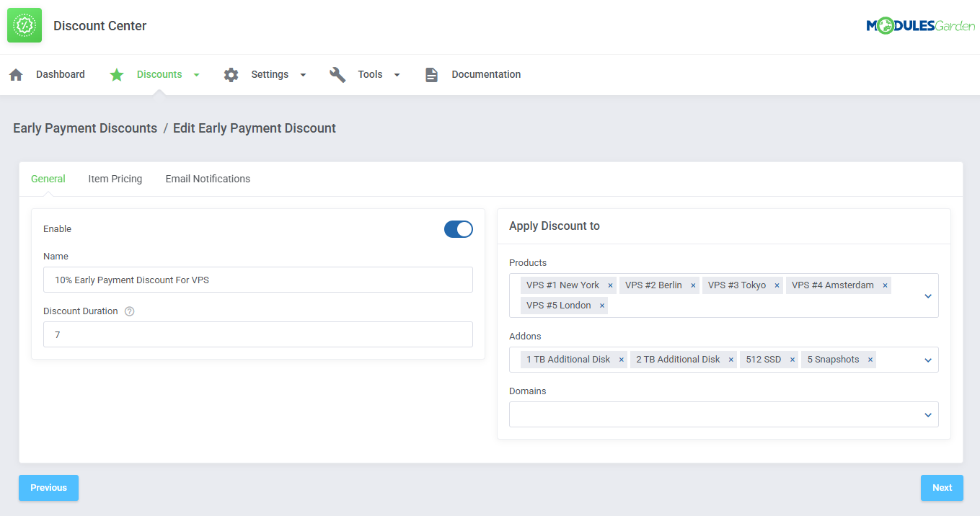The image size is (980, 516).
Task: Click the ModulesGarden logo
Action: (x=920, y=25)
